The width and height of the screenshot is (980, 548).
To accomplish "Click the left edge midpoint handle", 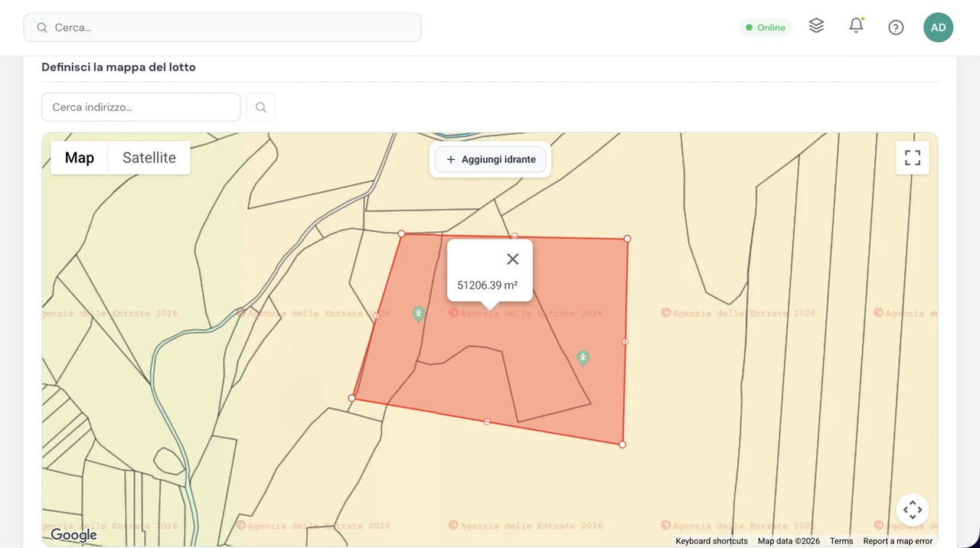I will click(377, 316).
